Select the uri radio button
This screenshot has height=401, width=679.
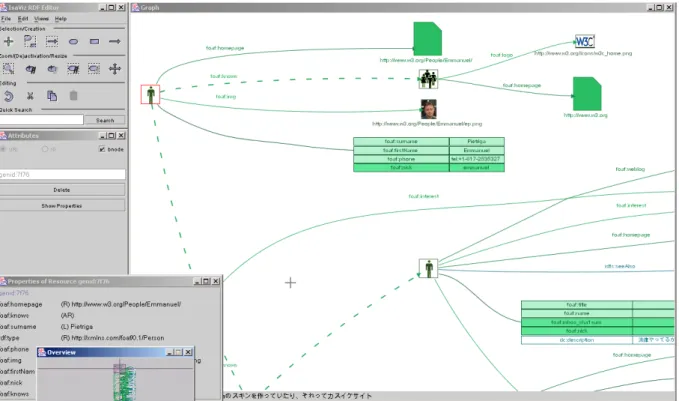coord(3,149)
